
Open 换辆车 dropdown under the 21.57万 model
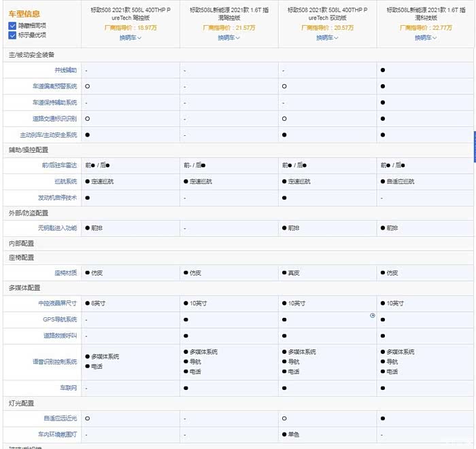coord(229,37)
